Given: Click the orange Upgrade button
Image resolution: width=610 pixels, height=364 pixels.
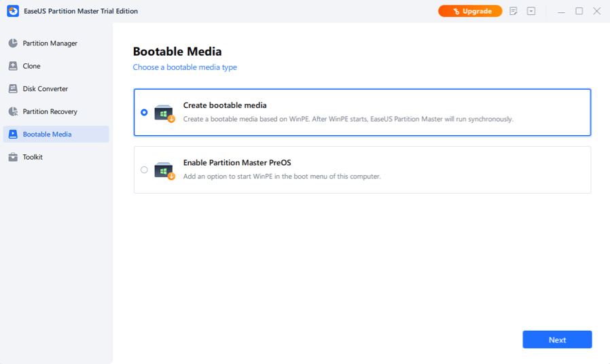Looking at the screenshot, I should (470, 12).
